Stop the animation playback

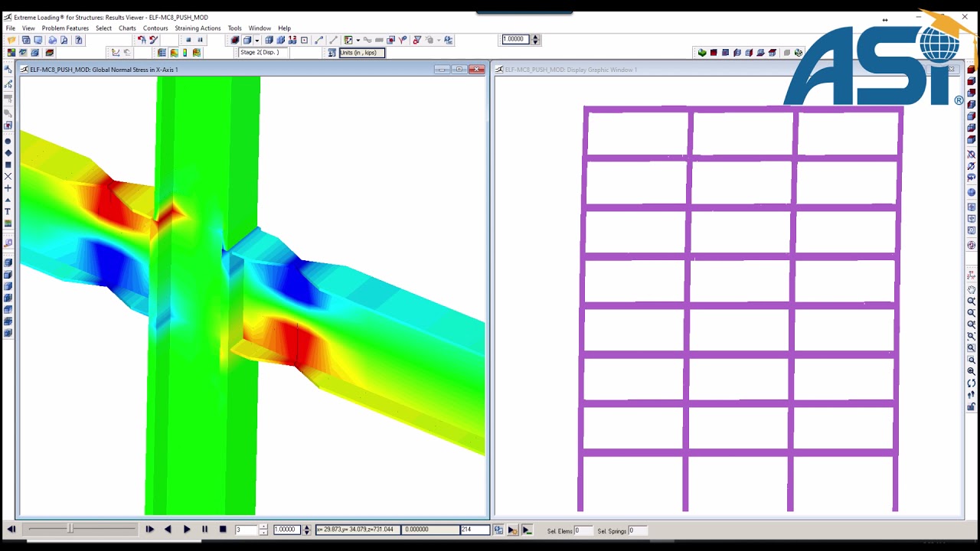[x=223, y=529]
